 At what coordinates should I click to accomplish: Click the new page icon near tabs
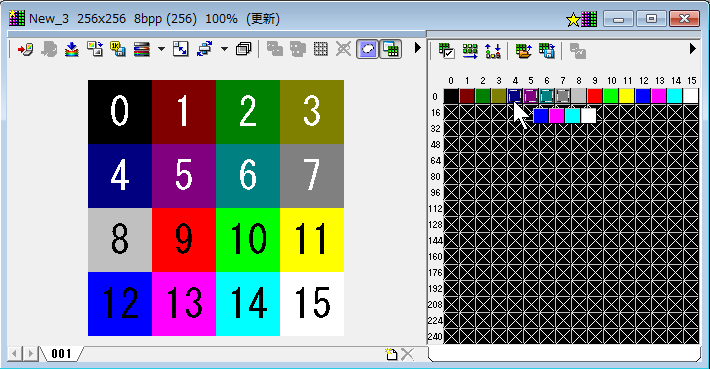click(x=391, y=354)
